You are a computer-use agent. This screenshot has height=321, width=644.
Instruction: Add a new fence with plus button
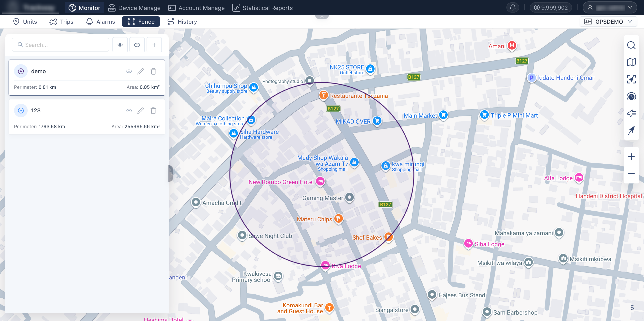click(154, 45)
